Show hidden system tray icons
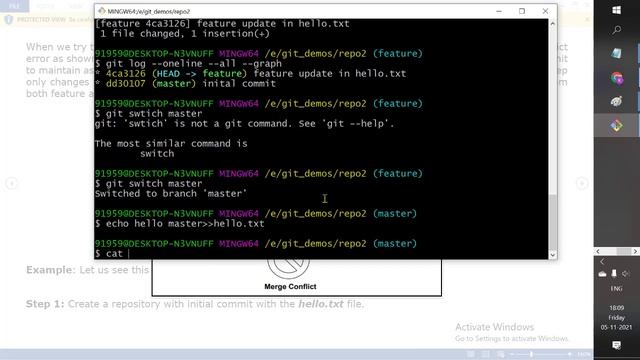Image resolution: width=640 pixels, height=360 pixels. [x=602, y=262]
